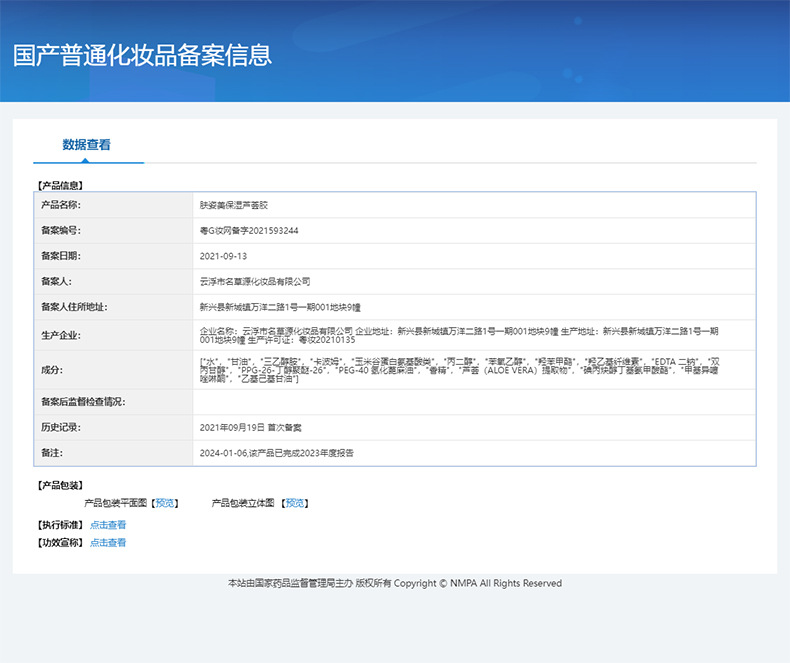Select the product name 肤姿美保湿芦荟胶

pyautogui.click(x=234, y=205)
